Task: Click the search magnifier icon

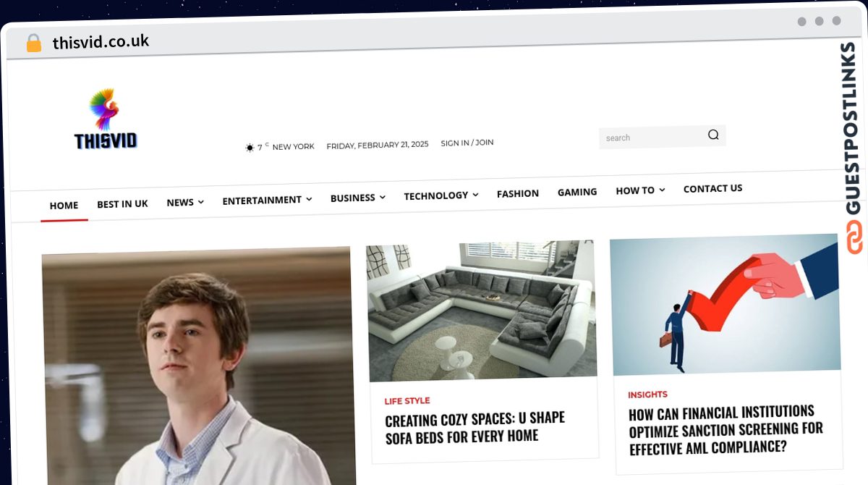Action: [713, 135]
